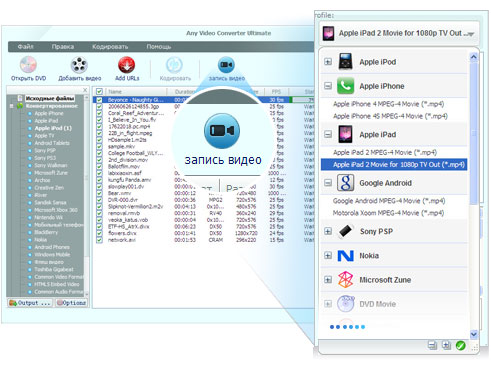Image resolution: width=491 pixels, height=379 pixels.
Task: Uncheck the 20060626124855.3gp checkbox
Action: [x=99, y=106]
